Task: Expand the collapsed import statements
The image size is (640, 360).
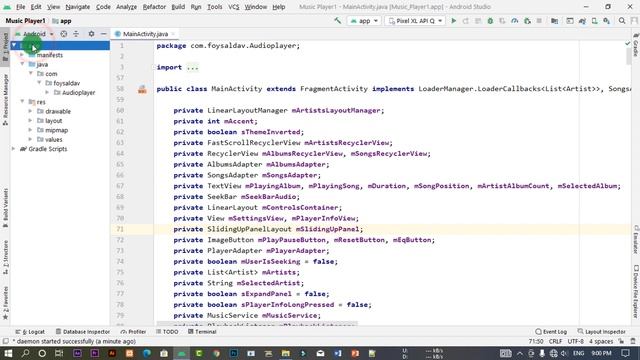Action: (x=192, y=67)
